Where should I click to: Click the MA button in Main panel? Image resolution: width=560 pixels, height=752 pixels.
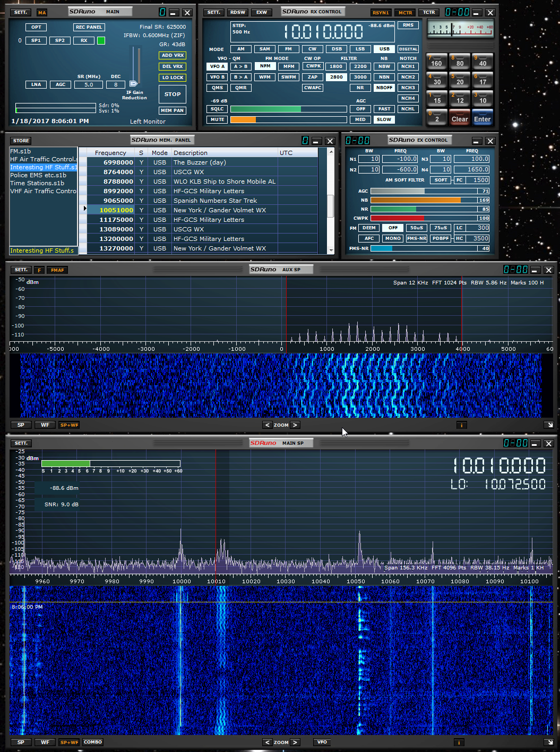(x=42, y=12)
